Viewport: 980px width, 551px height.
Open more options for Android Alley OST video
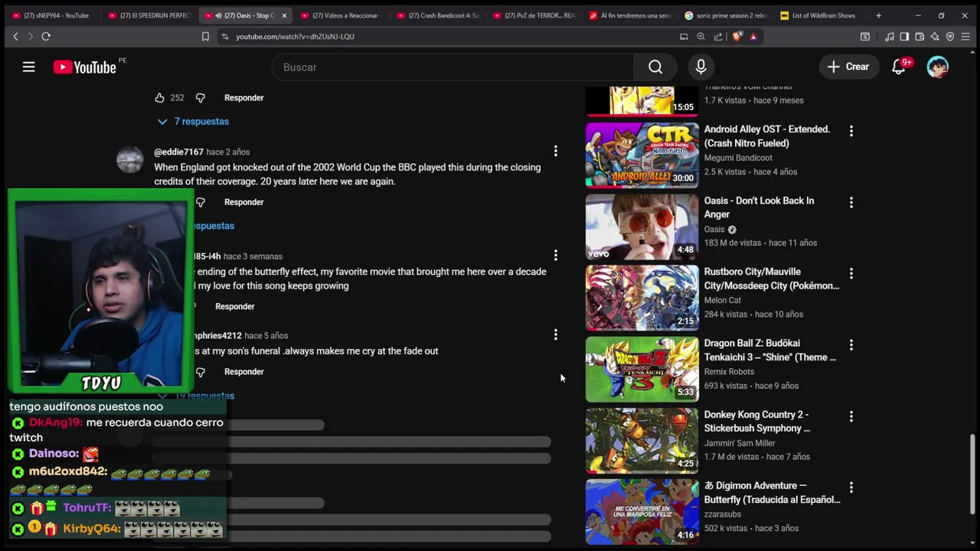click(851, 132)
